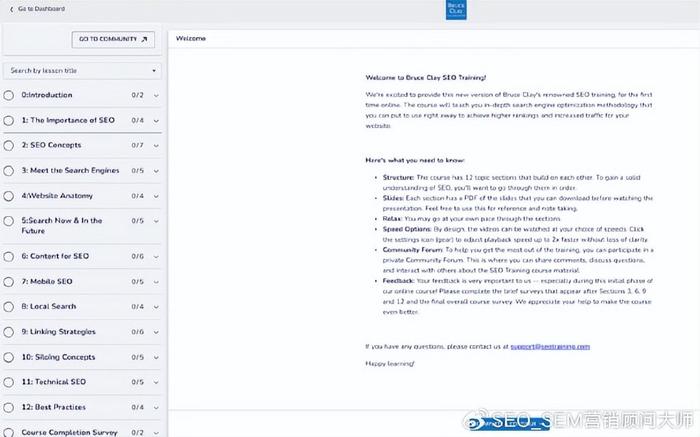Toggle circle for 12: Best Practices
Image resolution: width=700 pixels, height=437 pixels.
click(x=8, y=408)
